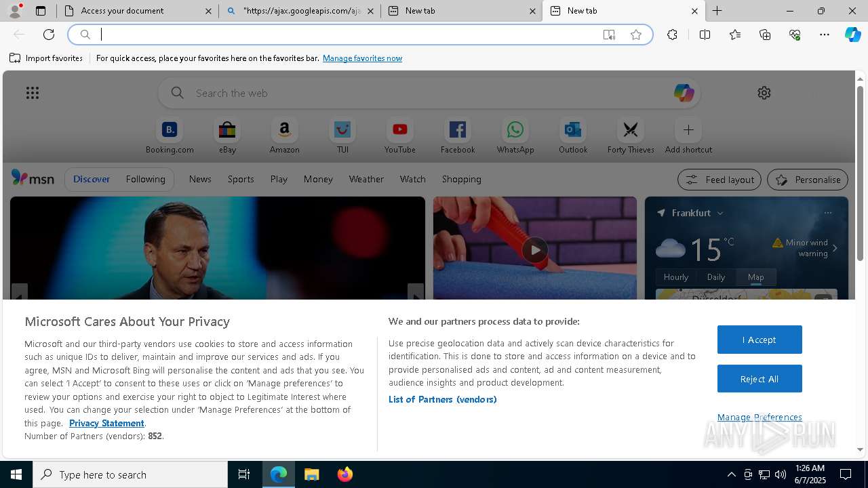Select the Following feed tab
The image size is (868, 488).
point(145,179)
